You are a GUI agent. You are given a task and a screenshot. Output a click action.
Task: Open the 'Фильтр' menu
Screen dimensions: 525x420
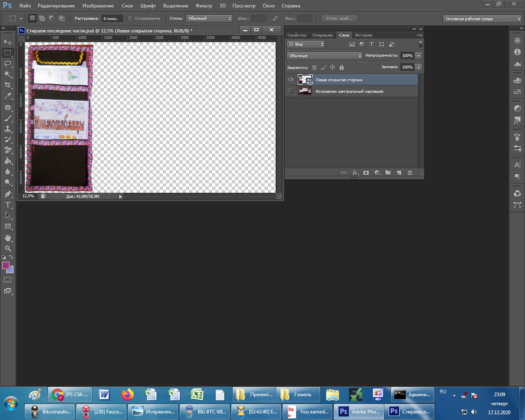coord(204,6)
